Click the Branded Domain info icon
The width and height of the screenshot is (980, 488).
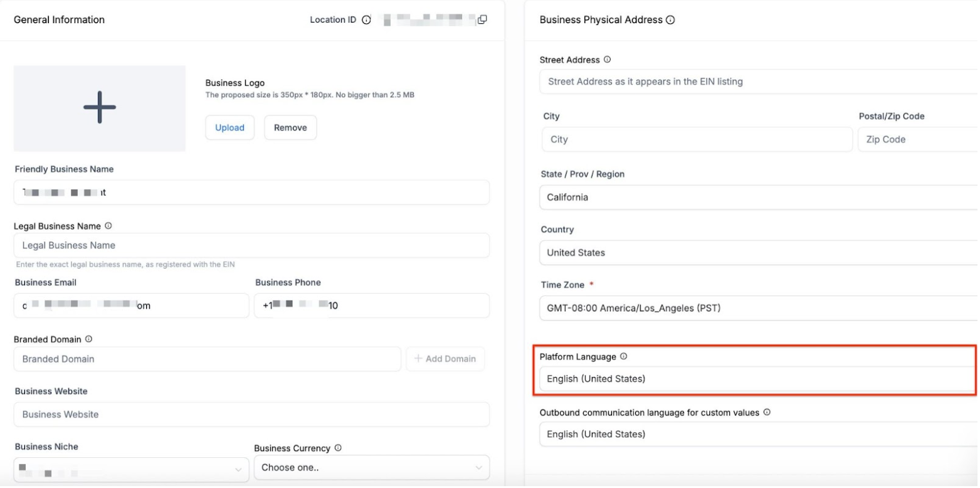pyautogui.click(x=88, y=339)
